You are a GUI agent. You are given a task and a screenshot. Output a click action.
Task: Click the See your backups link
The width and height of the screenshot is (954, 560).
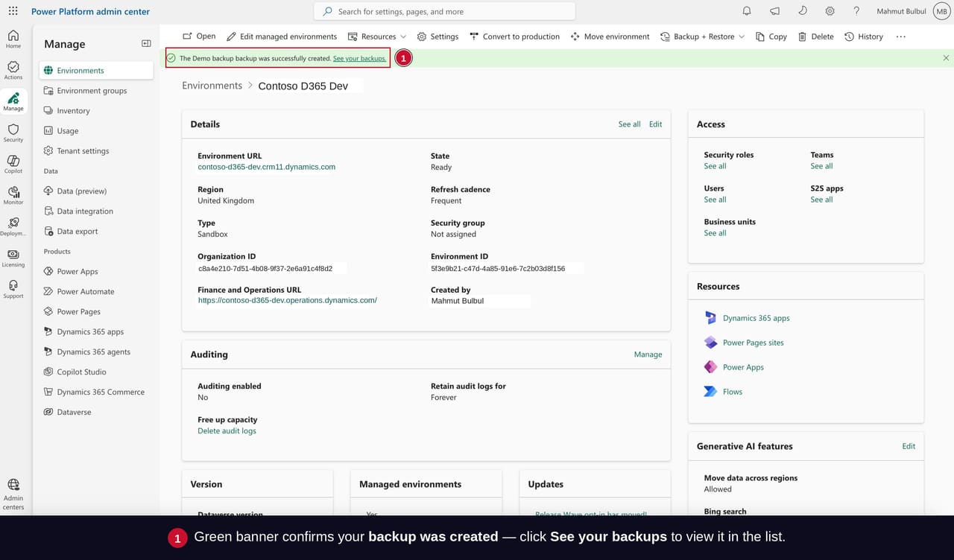360,58
